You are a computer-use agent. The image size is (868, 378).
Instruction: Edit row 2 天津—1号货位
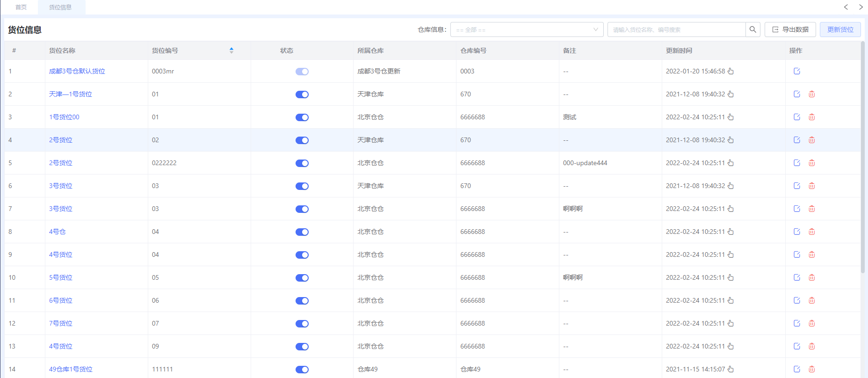(797, 94)
